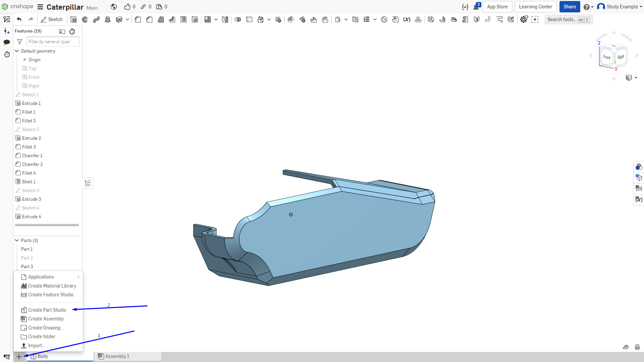
Task: Click the blue Share button
Action: (x=570, y=7)
